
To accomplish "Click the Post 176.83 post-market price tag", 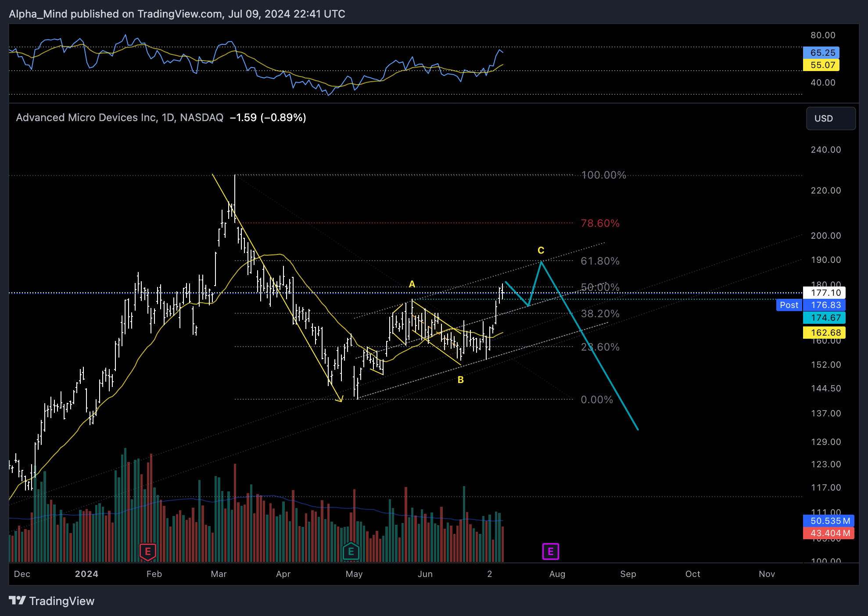I will [811, 305].
